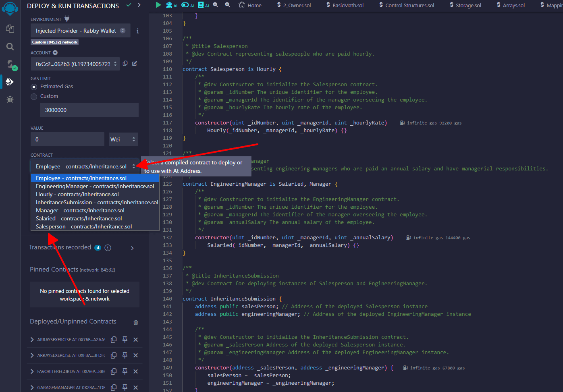Viewport: 563px width, 392px height.
Task: Select the Custom gas limit radio button
Action: click(x=34, y=96)
